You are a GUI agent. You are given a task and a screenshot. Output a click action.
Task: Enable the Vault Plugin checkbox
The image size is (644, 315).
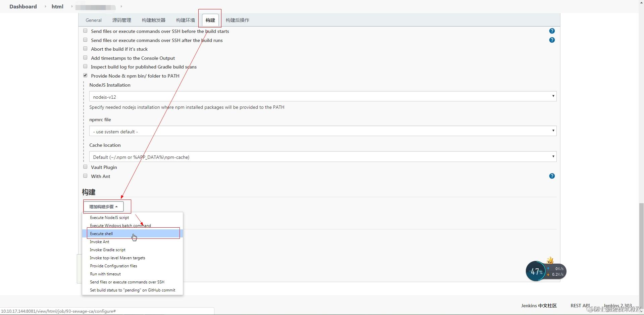[x=85, y=167]
